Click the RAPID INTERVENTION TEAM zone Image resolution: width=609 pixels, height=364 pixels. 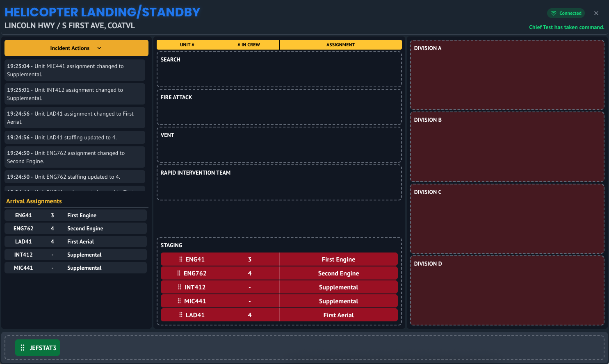pyautogui.click(x=279, y=182)
